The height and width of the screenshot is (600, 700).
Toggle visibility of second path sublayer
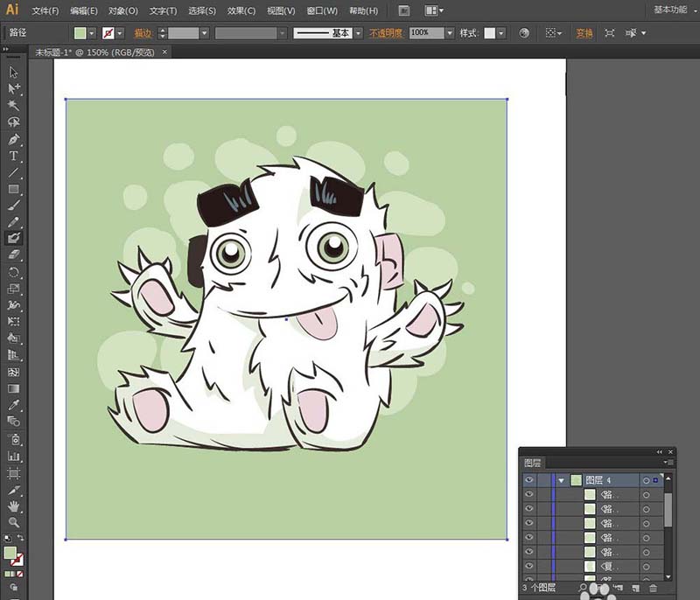529,508
